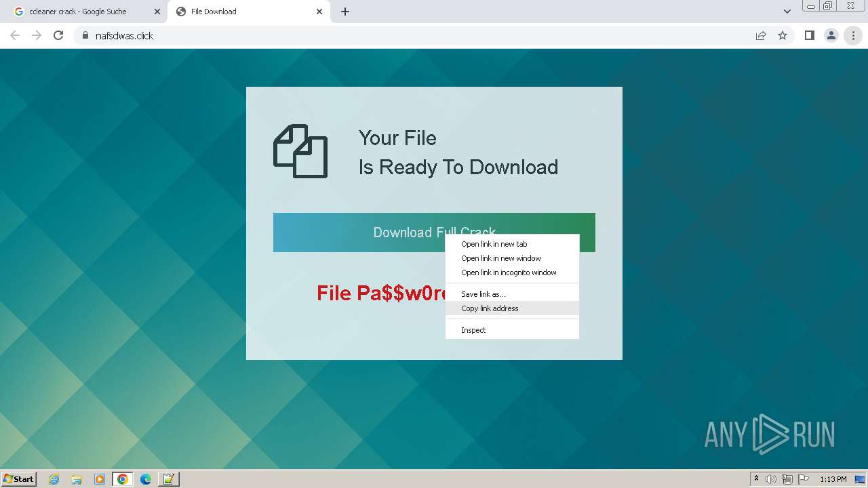Choose 'Open link in incognito window'
Viewport: 868px width, 488px height.
point(512,272)
